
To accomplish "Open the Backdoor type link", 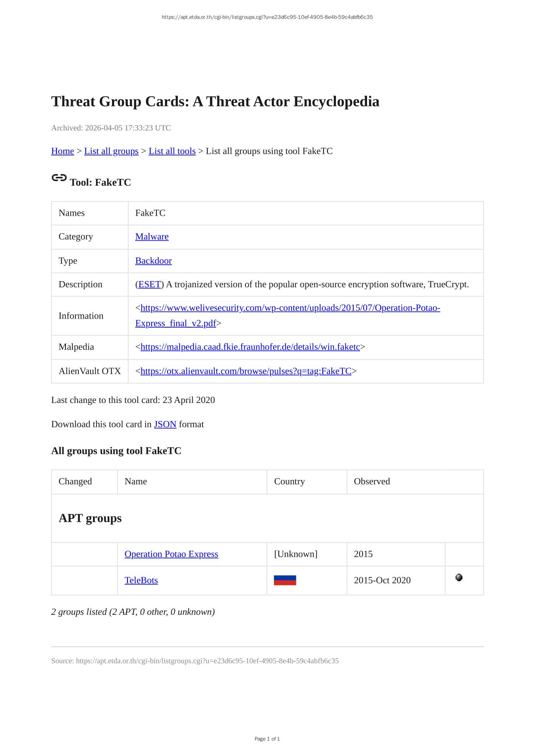I will tap(153, 261).
